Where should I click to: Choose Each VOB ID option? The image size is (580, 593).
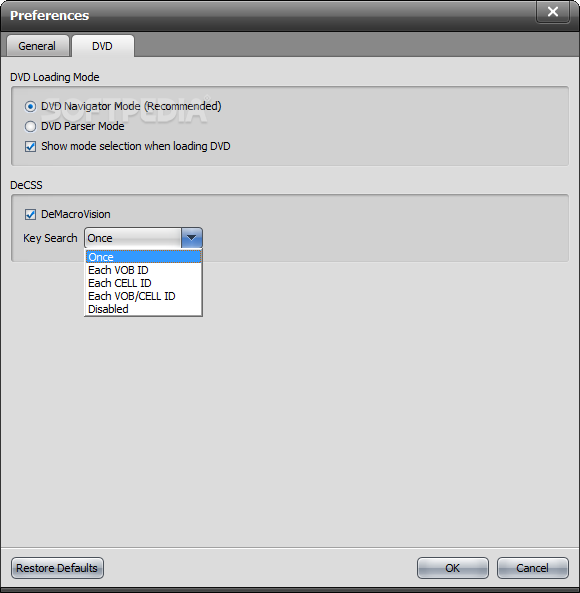tap(143, 270)
